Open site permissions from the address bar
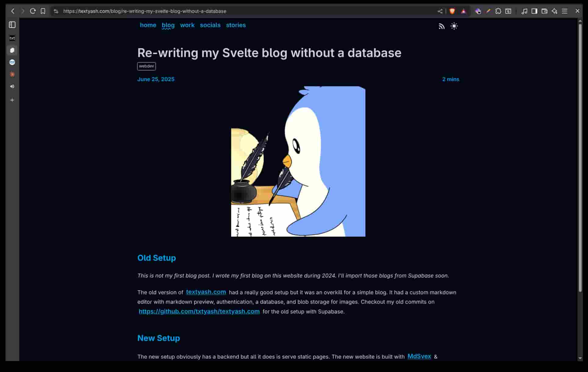 point(56,11)
